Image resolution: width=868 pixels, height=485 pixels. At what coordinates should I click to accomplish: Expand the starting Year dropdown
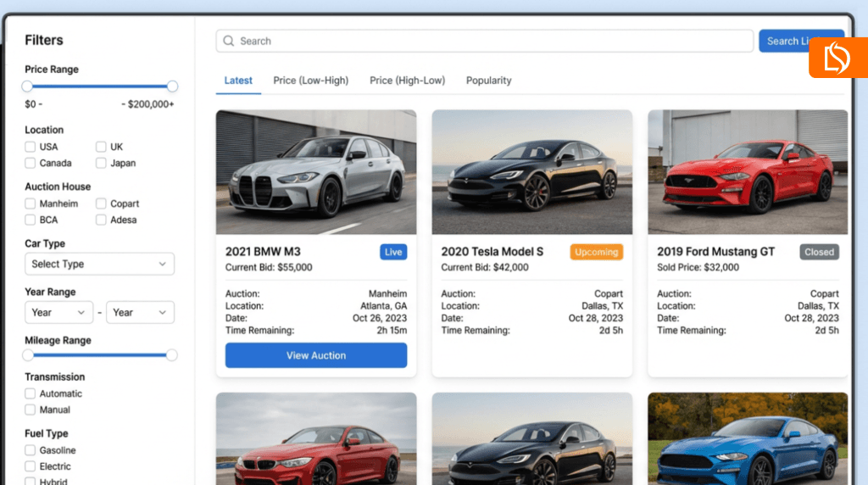[58, 312]
